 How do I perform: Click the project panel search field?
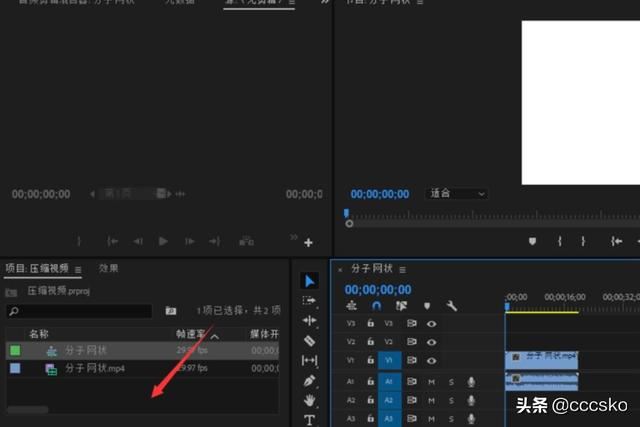[80, 311]
